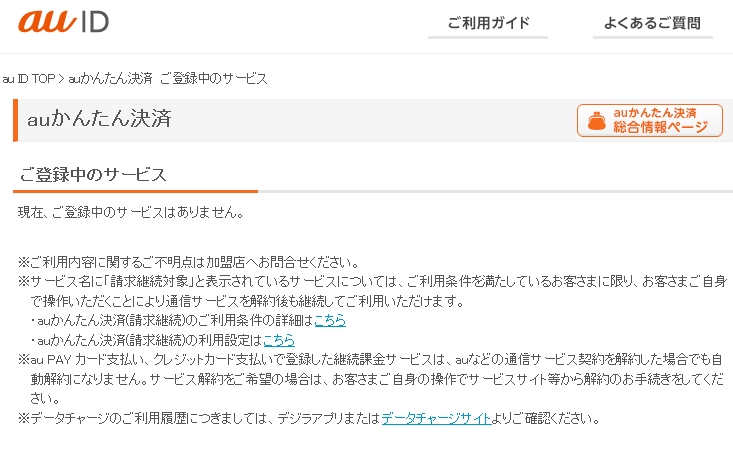Click the auかんたん決済 breadcrumb link

(x=110, y=78)
